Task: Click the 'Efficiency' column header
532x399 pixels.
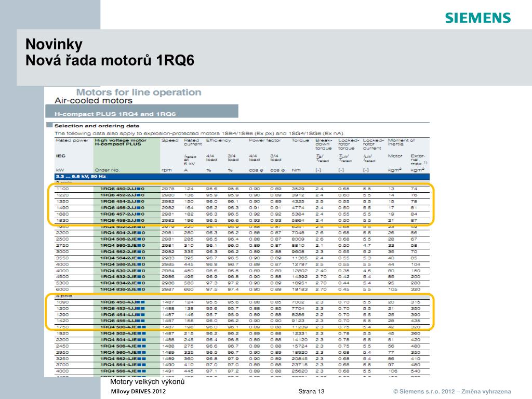Action: (218, 140)
